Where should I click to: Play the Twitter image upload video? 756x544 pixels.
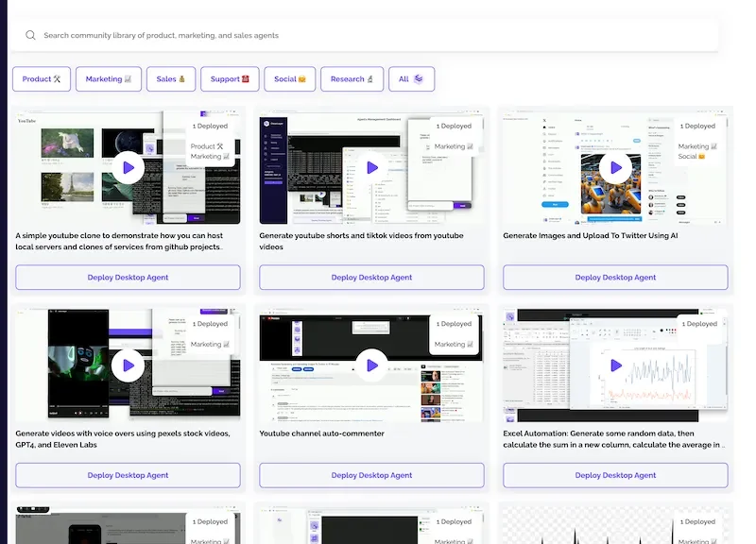(616, 168)
